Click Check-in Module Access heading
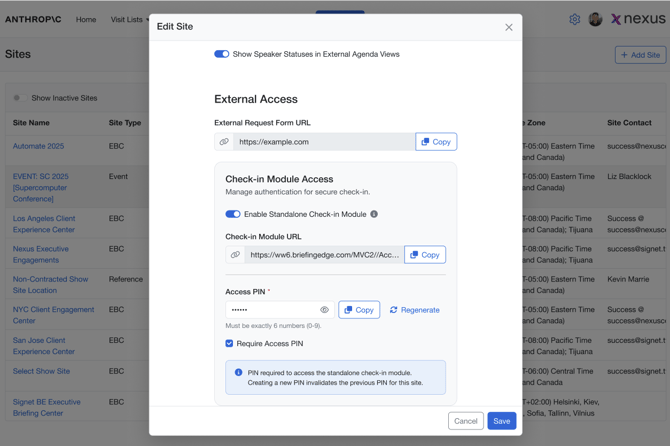 point(279,179)
